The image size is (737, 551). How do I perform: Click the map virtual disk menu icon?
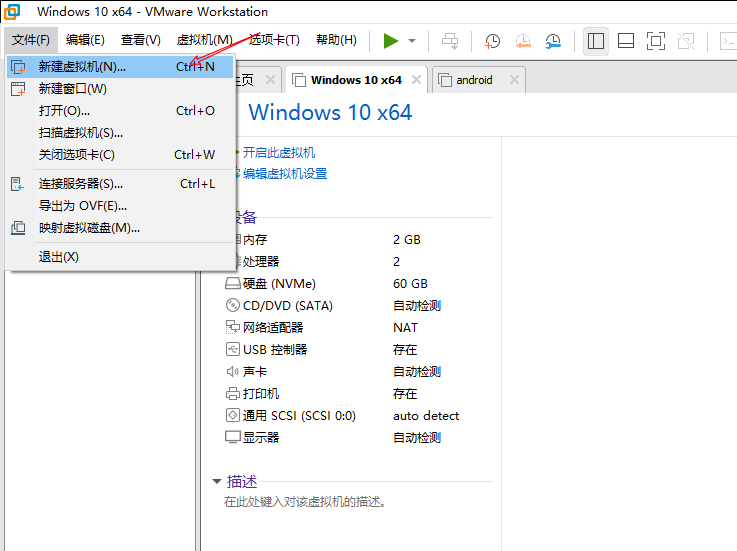(x=18, y=228)
